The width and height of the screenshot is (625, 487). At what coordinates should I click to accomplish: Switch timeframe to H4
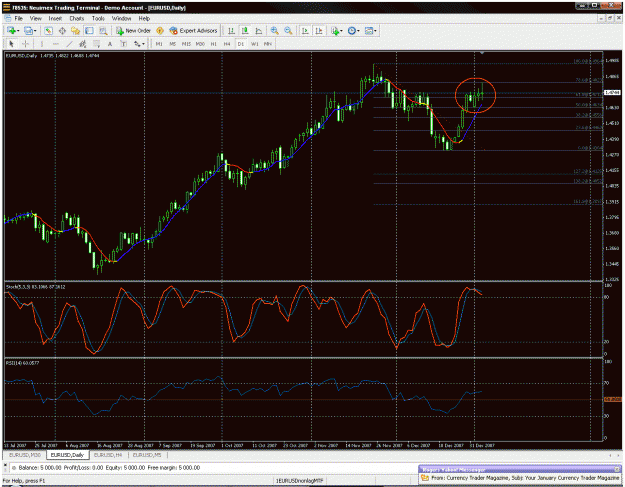click(227, 44)
